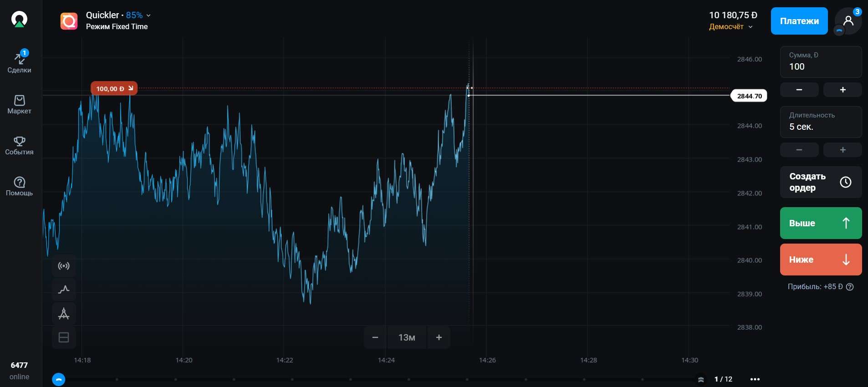Screen dimensions: 868x387
Task: Click the 1 / 12 page counter
Action: tap(723, 379)
